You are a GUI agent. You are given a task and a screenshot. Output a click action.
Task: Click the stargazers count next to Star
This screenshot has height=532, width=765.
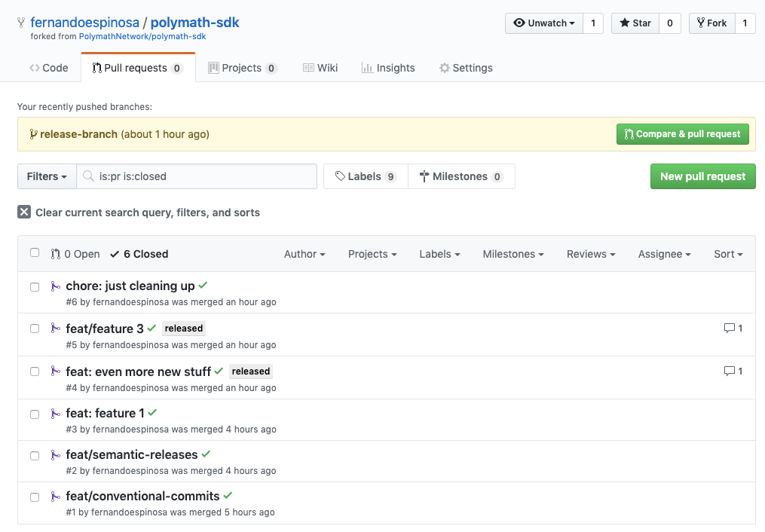pos(670,23)
